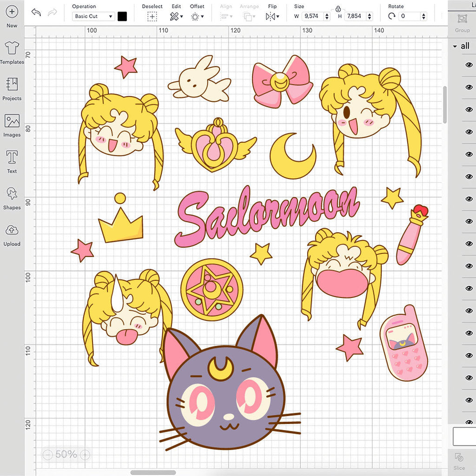Click the black operation color swatch
476x476 pixels.
point(122,16)
